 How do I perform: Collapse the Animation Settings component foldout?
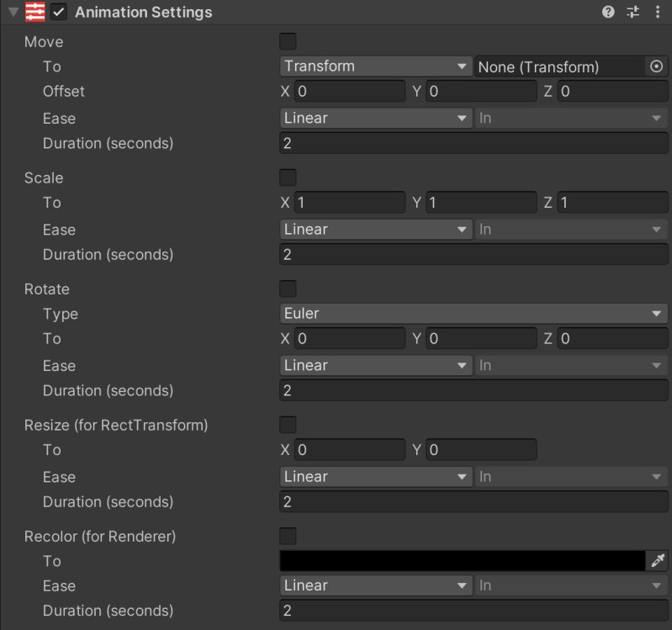coord(13,12)
